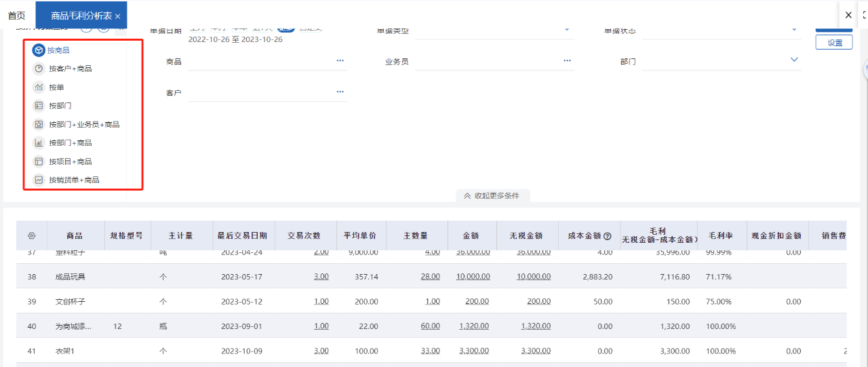This screenshot has height=367, width=868.
Task: Click 交易次数 column header
Action: (x=304, y=236)
